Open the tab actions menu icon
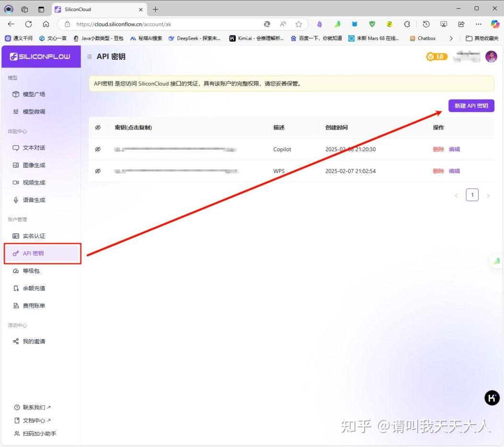504x447 pixels. (x=41, y=9)
